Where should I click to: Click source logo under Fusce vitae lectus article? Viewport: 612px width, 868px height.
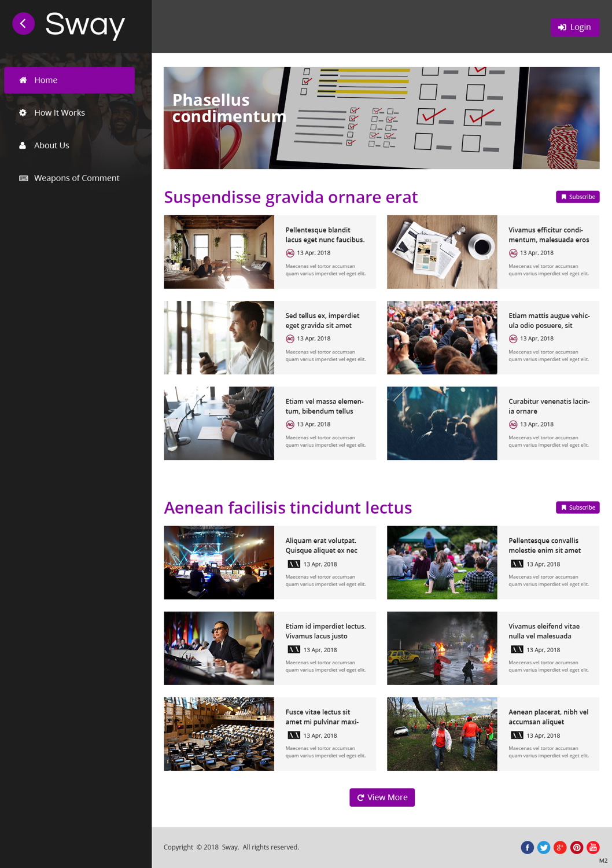(294, 735)
